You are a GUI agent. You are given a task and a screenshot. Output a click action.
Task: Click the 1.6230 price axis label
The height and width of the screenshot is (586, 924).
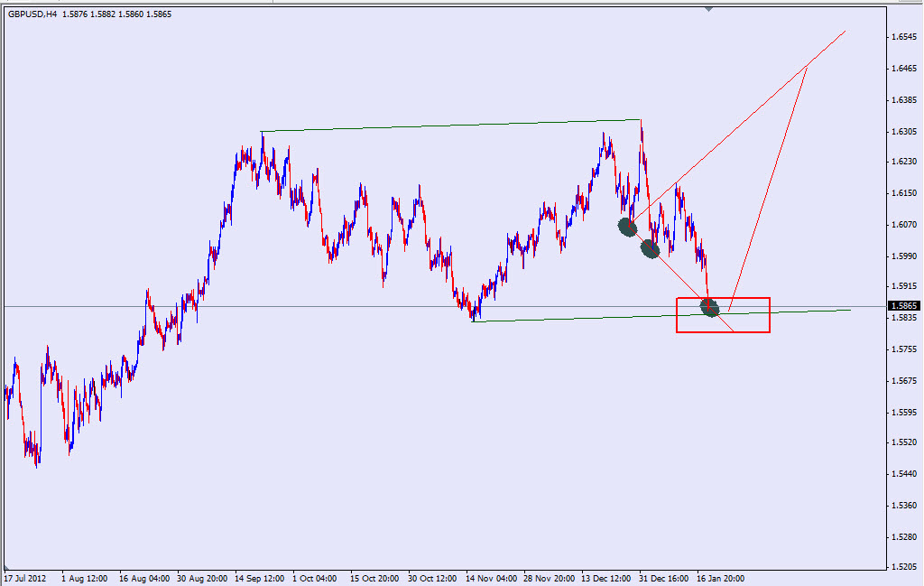[904, 161]
